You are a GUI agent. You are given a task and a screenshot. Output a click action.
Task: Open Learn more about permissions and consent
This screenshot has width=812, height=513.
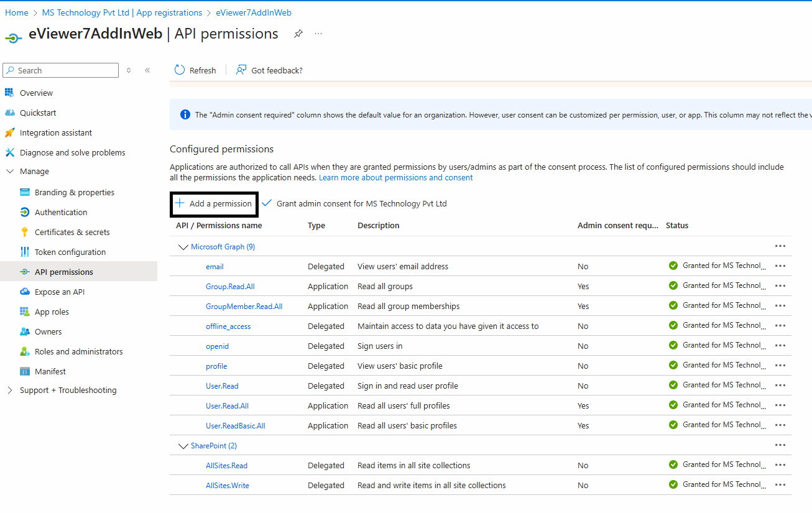pos(395,177)
